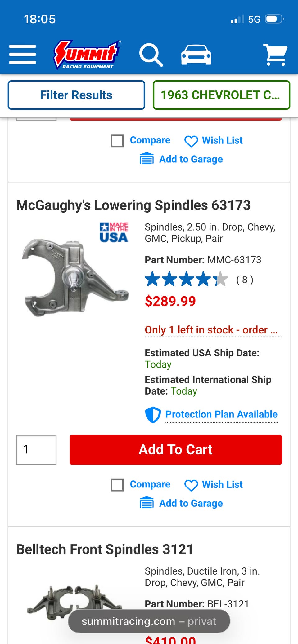Open Belltech Front Spindles 3121 listing
The height and width of the screenshot is (644, 298).
[105, 549]
